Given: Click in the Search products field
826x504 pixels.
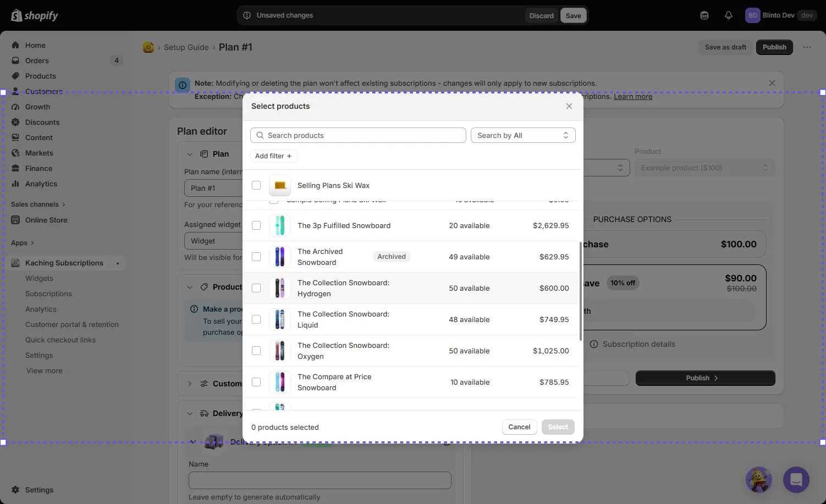Looking at the screenshot, I should tap(358, 135).
